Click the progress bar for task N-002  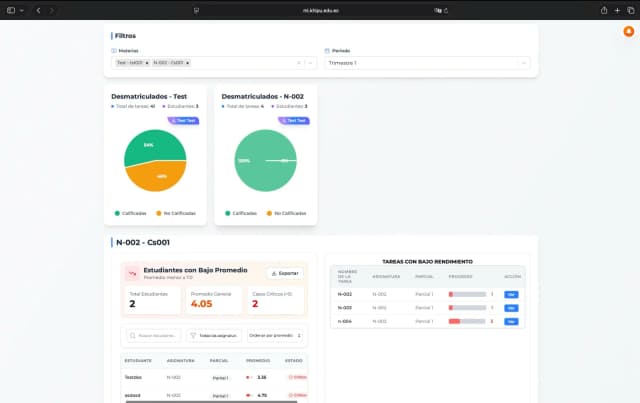(467, 294)
